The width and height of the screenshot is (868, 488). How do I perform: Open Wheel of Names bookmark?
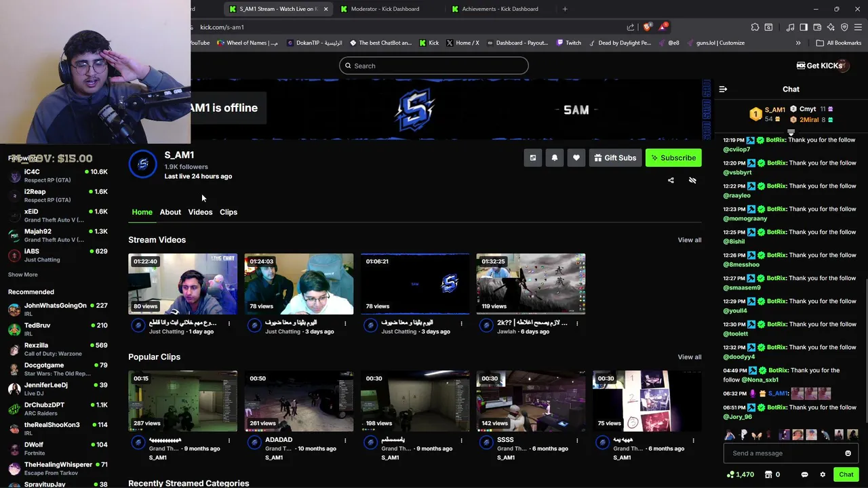[248, 43]
